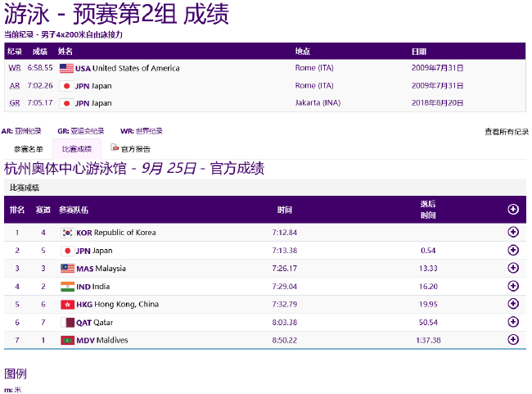Viewport: 532px width, 394px height.
Task: Click the 比赛成绩 section bar
Action: pos(265,188)
